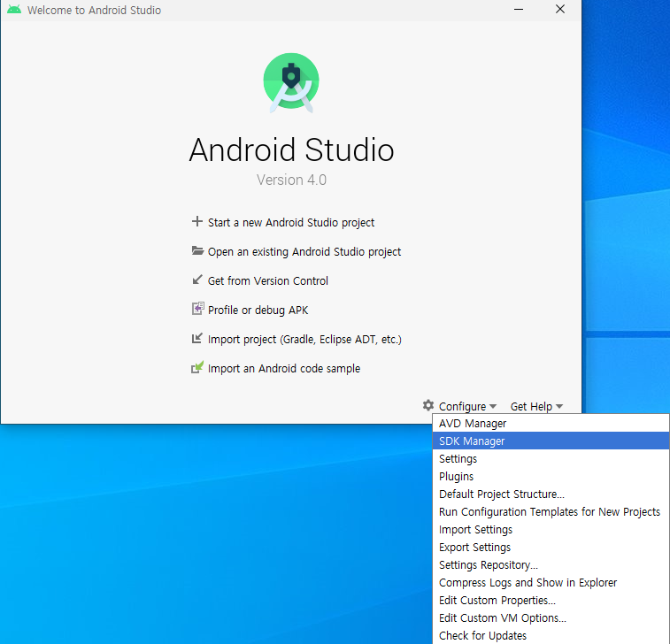Screen dimensions: 670x644
Task: Click the Profile or debug APK icon
Action: click(x=197, y=309)
